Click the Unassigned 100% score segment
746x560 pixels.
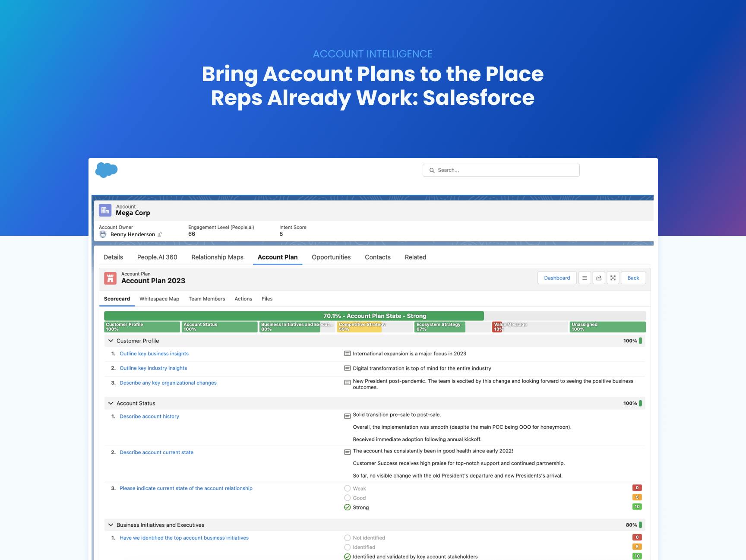point(608,327)
